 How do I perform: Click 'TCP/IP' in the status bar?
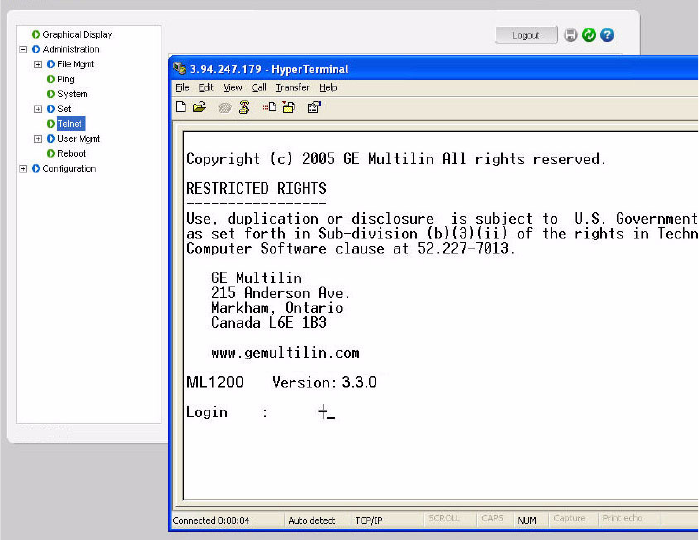tap(369, 520)
